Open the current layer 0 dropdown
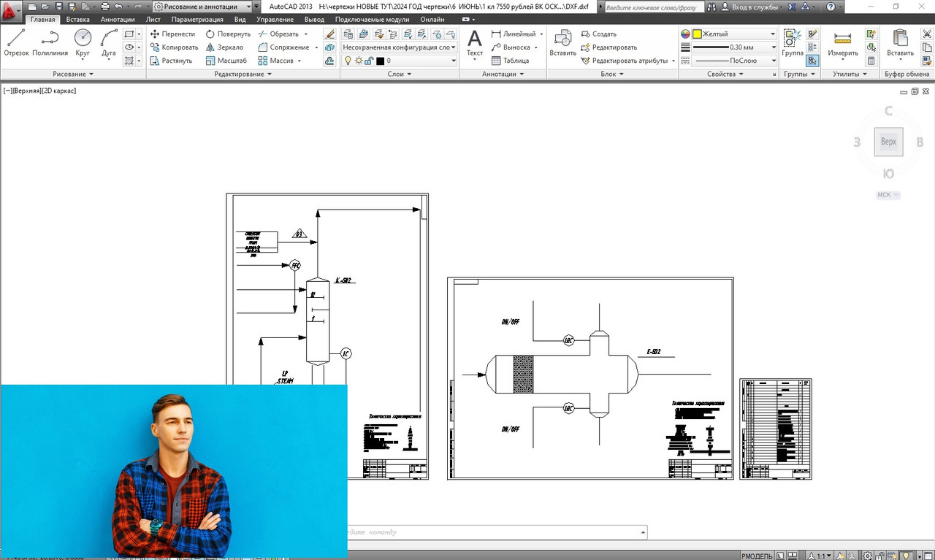The height and width of the screenshot is (560, 935). [399, 61]
